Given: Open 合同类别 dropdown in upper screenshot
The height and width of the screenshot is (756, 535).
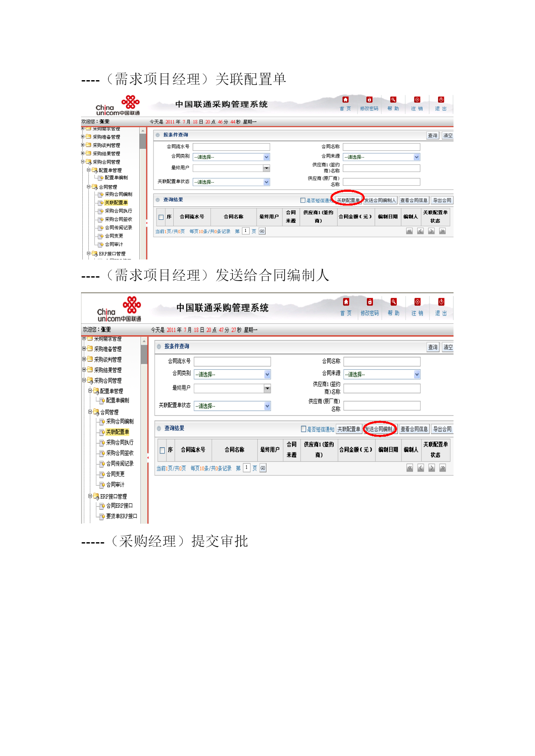Looking at the screenshot, I should coord(266,157).
